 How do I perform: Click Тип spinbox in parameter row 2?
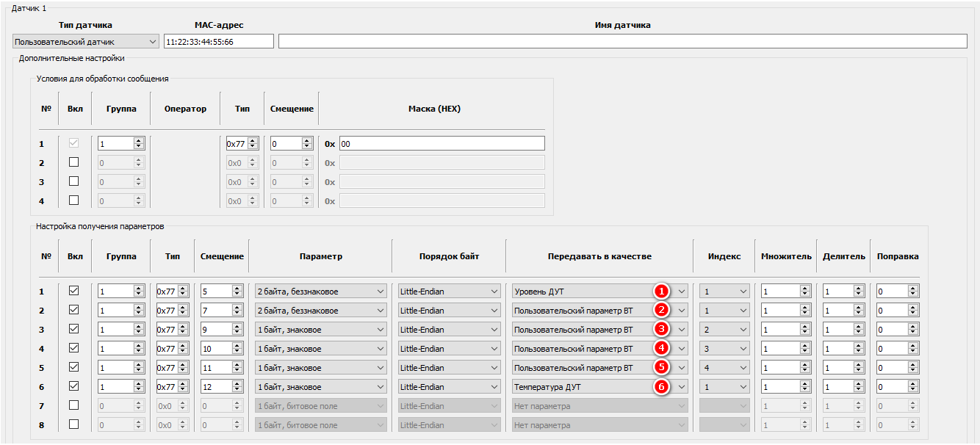pyautogui.click(x=172, y=311)
